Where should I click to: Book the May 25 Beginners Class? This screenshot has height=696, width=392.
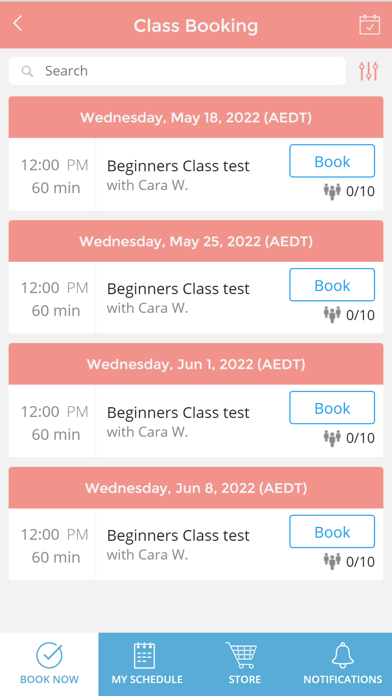point(332,285)
